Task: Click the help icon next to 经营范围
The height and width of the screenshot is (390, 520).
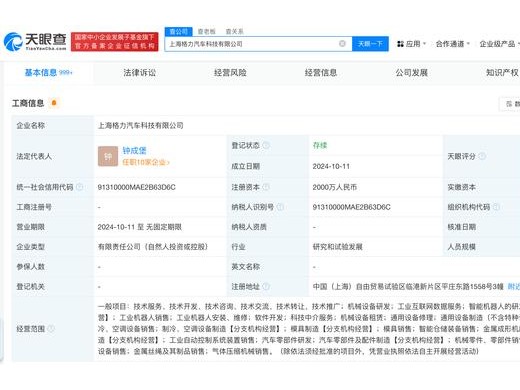Action: point(51,329)
